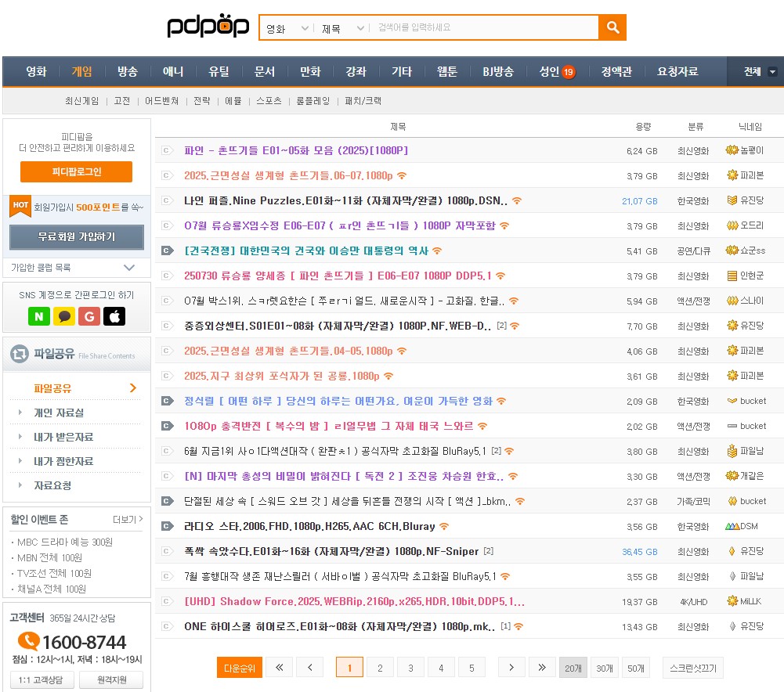Open the 영화 category dropdown

point(284,27)
